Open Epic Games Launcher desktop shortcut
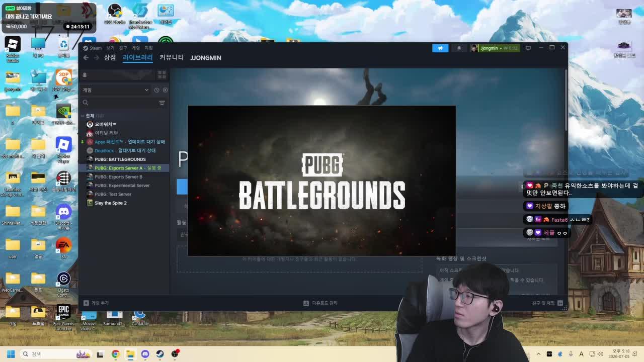 [x=63, y=318]
